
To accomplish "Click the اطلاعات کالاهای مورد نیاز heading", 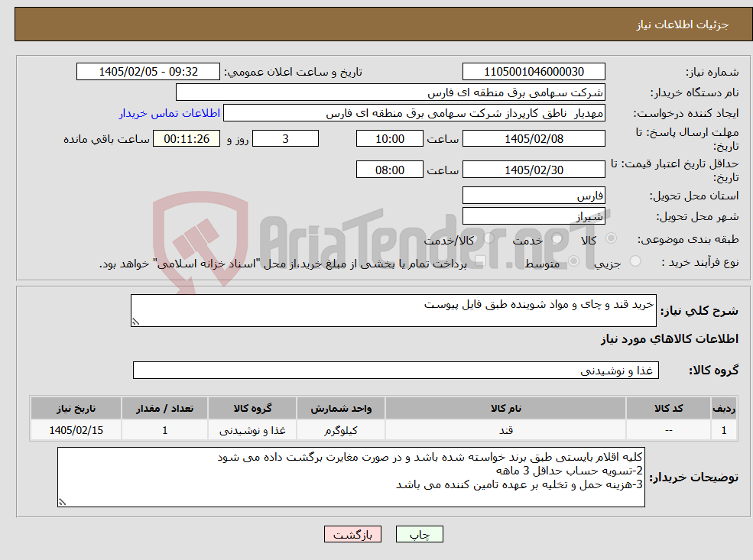I will click(x=669, y=339).
